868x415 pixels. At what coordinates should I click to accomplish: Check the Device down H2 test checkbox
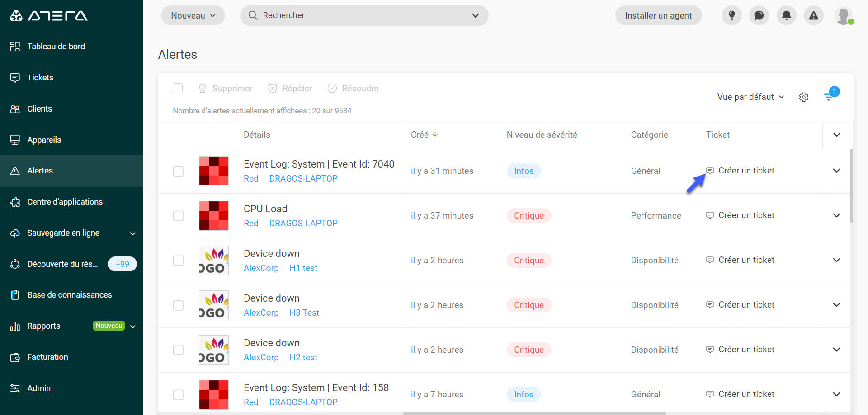click(x=178, y=350)
